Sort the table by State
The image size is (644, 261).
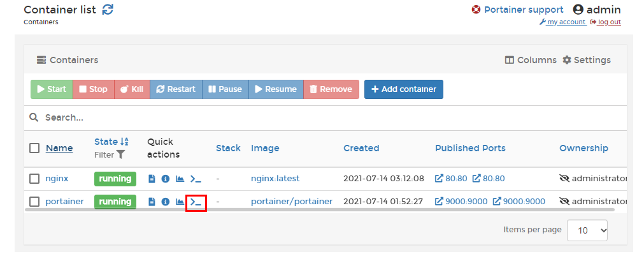[x=111, y=142]
